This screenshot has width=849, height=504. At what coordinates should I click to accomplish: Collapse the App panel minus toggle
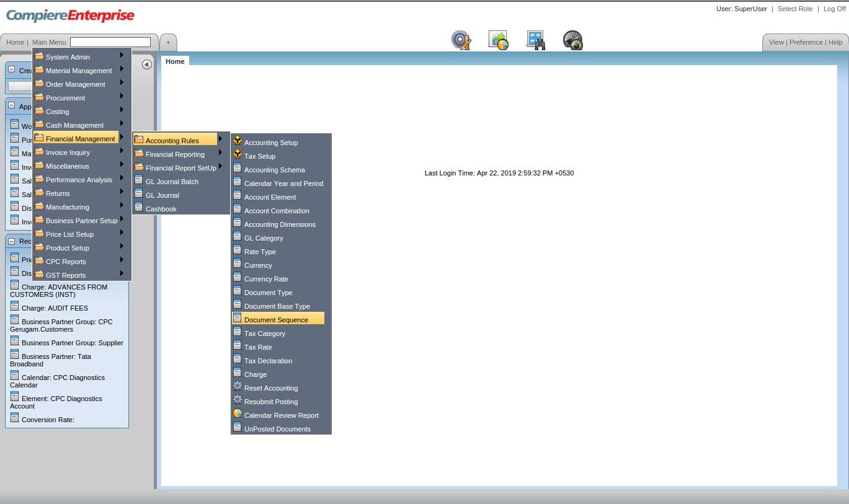[x=11, y=105]
